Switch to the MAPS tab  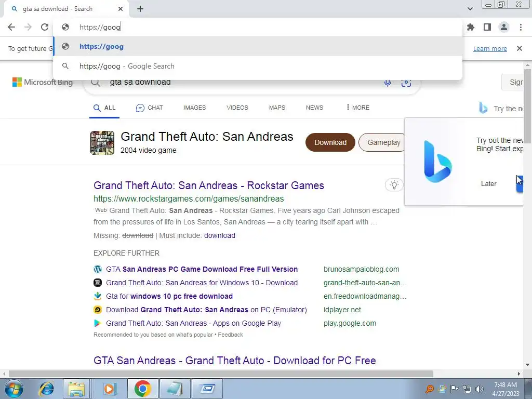click(277, 108)
